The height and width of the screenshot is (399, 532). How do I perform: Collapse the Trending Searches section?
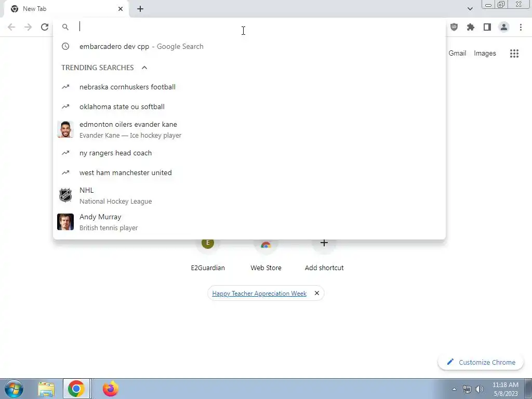(x=144, y=68)
